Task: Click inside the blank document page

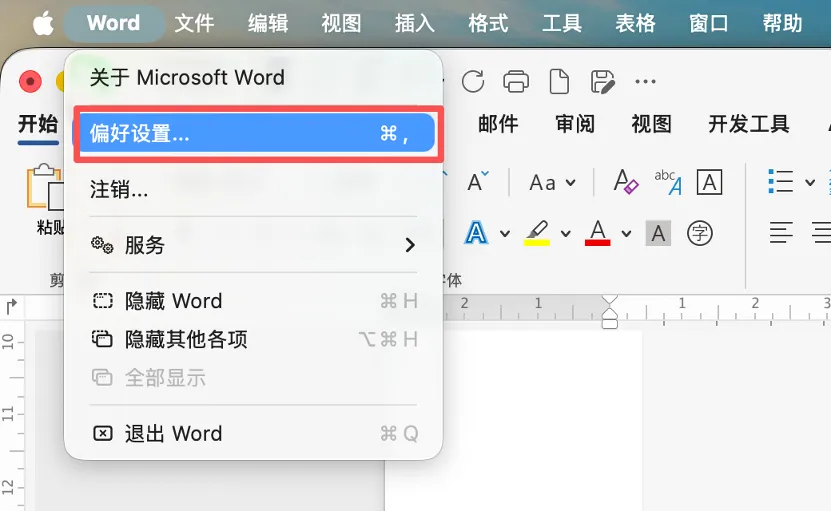Action: tap(513, 420)
